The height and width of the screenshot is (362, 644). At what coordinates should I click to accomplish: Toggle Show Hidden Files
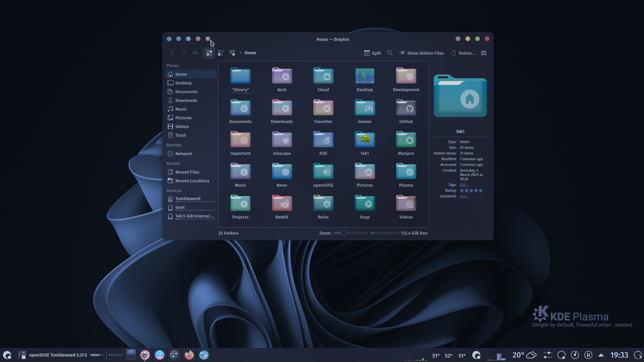pos(422,53)
